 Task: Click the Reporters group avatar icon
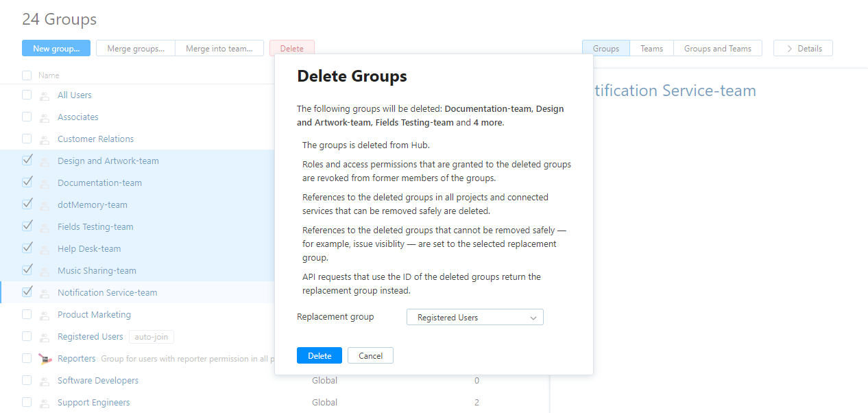tap(45, 359)
